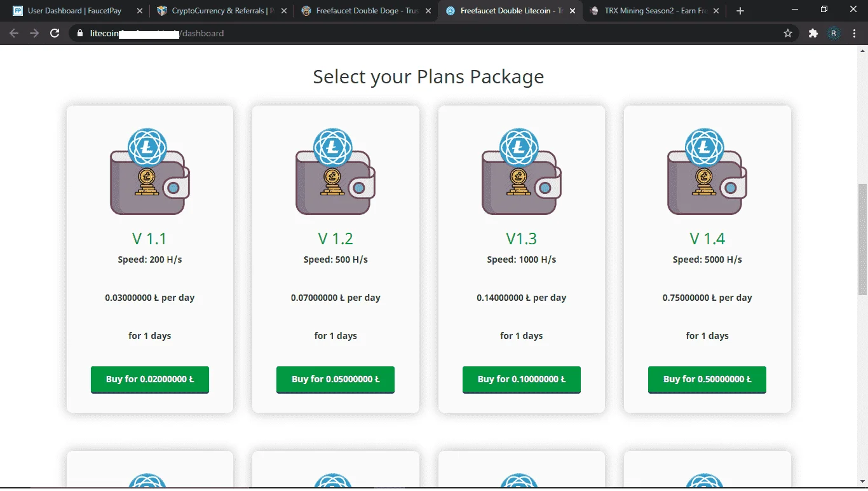Open a new browser tab
The width and height of the screenshot is (868, 491).
coord(740,11)
